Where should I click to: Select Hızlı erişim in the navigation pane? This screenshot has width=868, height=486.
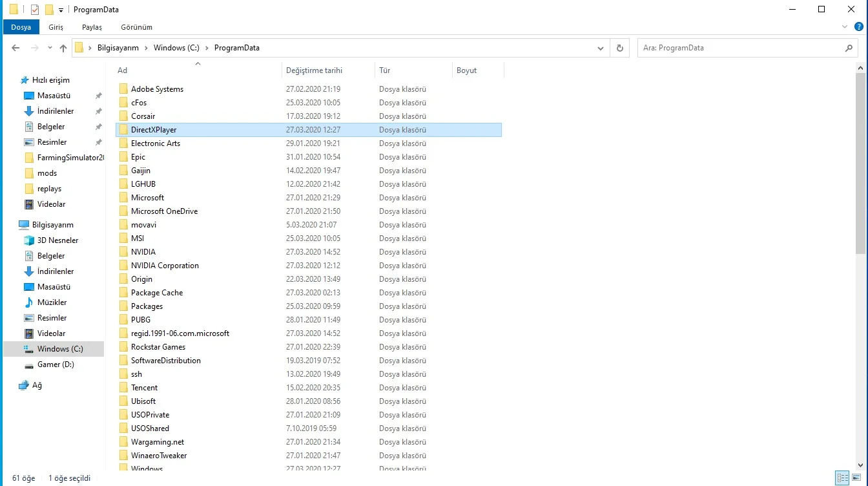point(50,80)
